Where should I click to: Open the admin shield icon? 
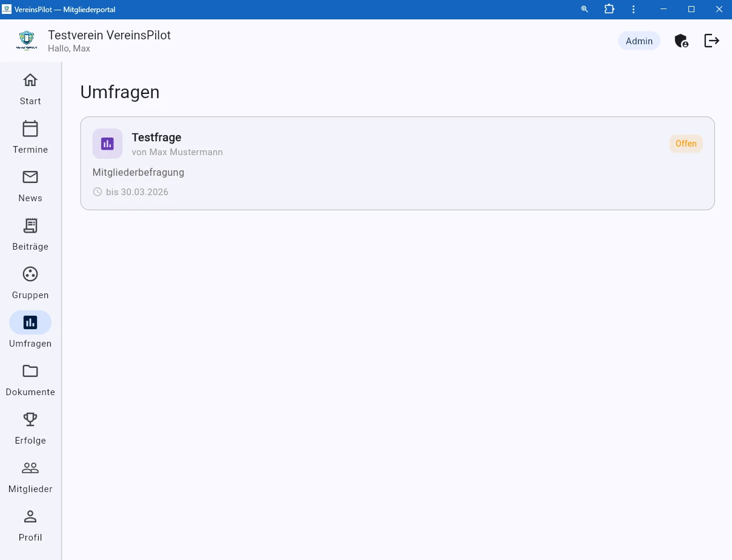(x=681, y=40)
